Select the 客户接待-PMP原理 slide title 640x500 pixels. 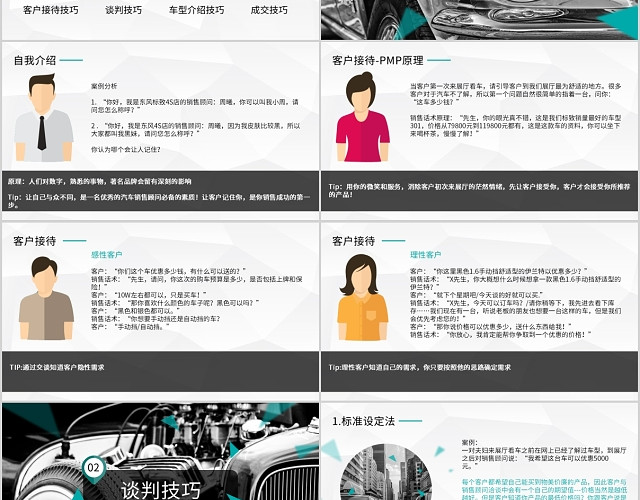(378, 60)
